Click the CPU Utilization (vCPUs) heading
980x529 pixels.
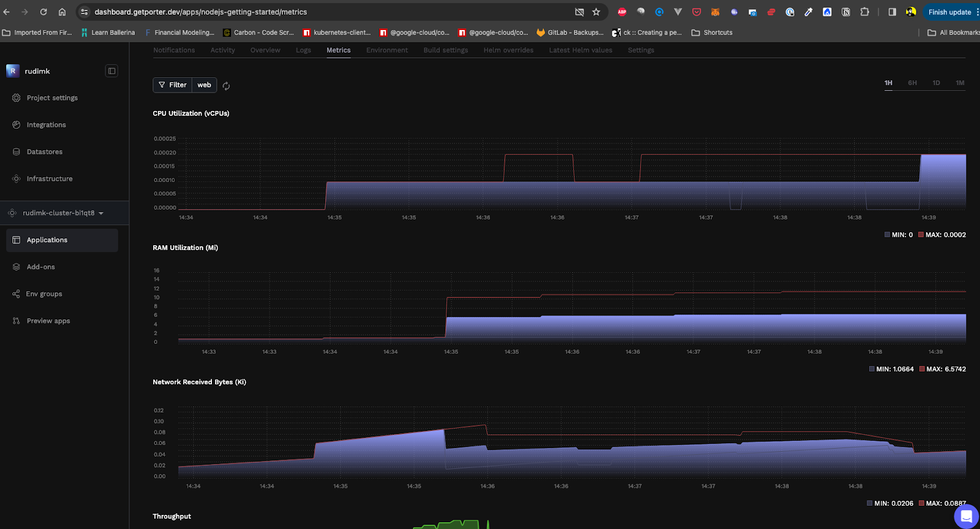pyautogui.click(x=191, y=113)
